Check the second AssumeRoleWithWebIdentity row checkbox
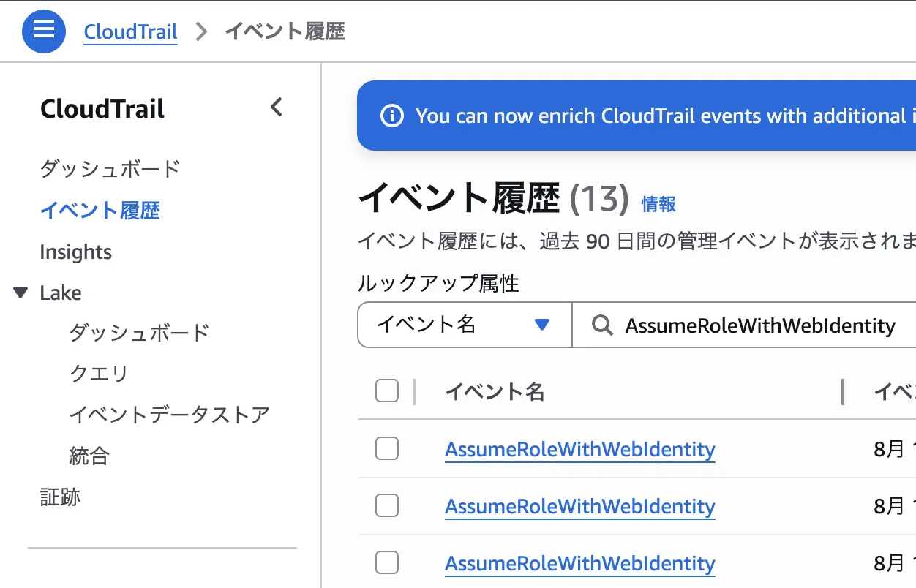Image resolution: width=916 pixels, height=588 pixels. 387,505
